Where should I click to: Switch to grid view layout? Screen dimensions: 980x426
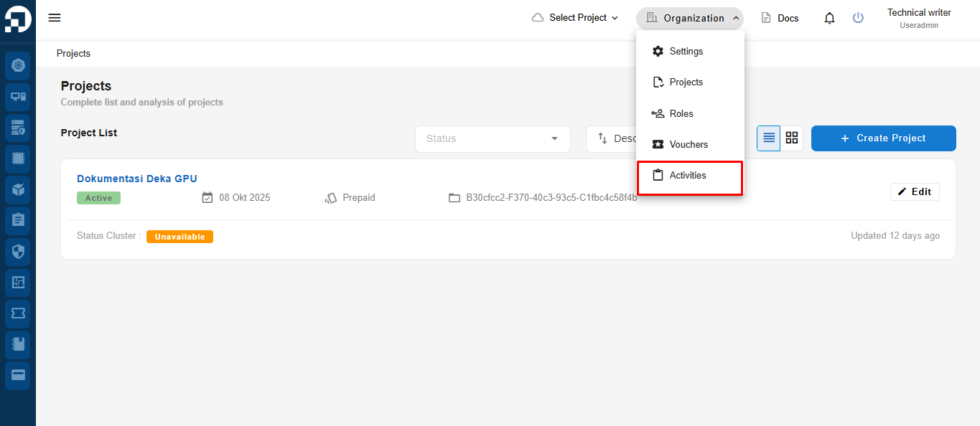coord(792,138)
